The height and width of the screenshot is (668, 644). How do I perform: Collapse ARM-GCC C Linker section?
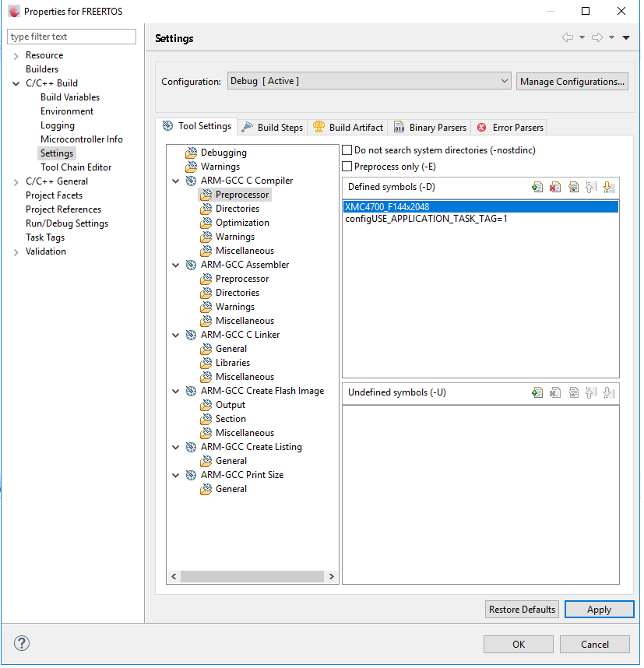pos(175,336)
